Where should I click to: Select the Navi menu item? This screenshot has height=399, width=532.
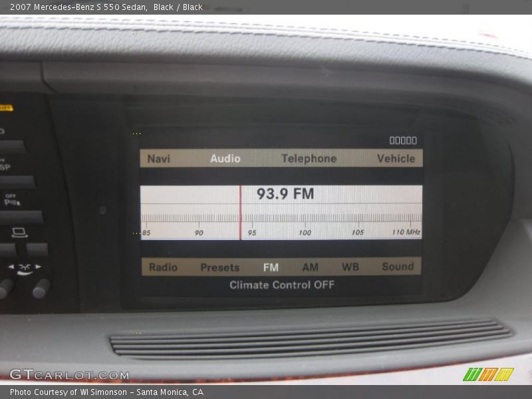pyautogui.click(x=158, y=158)
